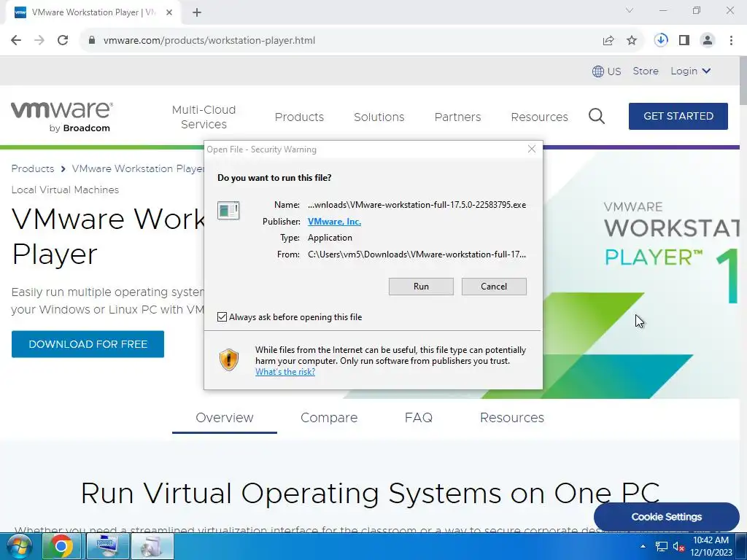Close the VMware Workstation Player tab
This screenshot has height=560, width=747.
(x=169, y=12)
